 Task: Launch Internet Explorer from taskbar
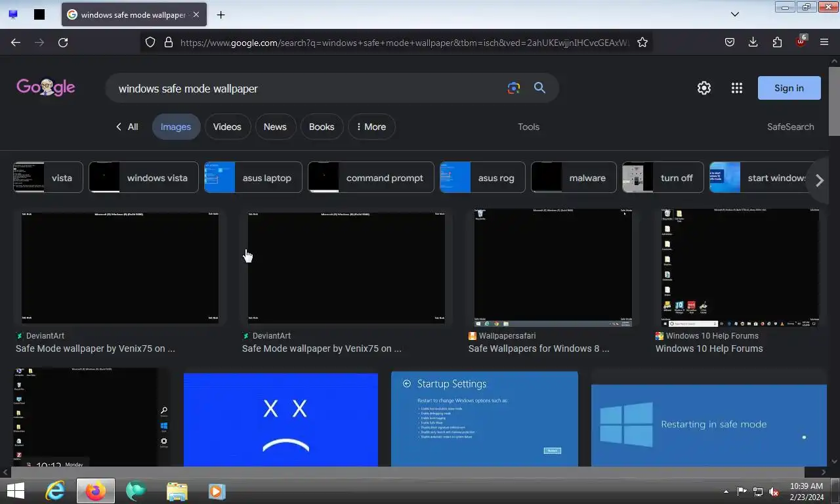coord(55,491)
